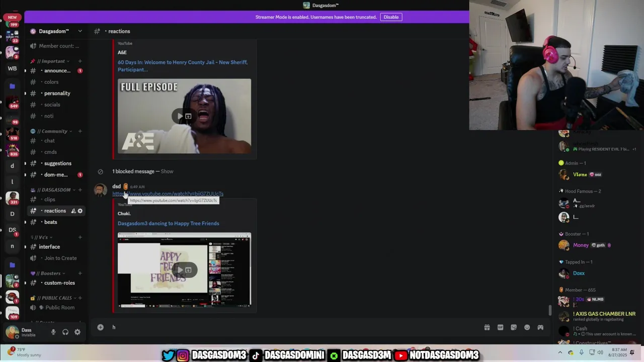644x362 pixels.
Task: Add channel to // Boosters category
Action: coord(80,274)
